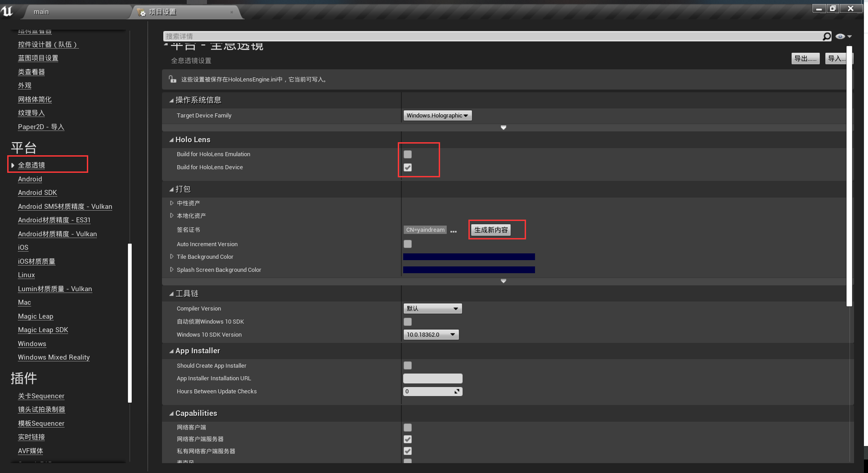868x473 pixels.
Task: Expand Tile Background Color property
Action: [x=171, y=257]
